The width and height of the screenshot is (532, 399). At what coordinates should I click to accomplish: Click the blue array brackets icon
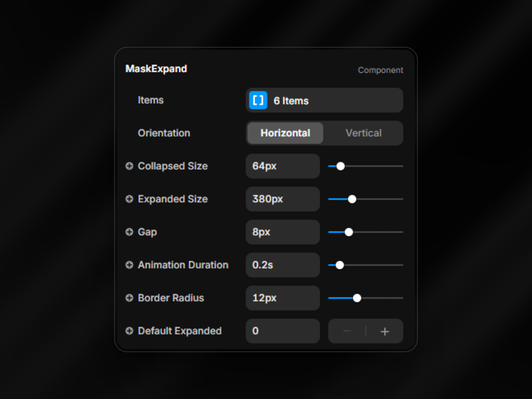(258, 100)
